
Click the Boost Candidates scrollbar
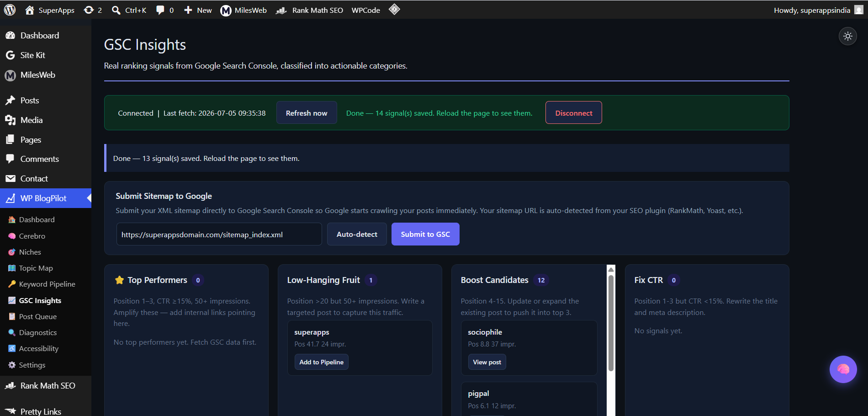pos(611,323)
